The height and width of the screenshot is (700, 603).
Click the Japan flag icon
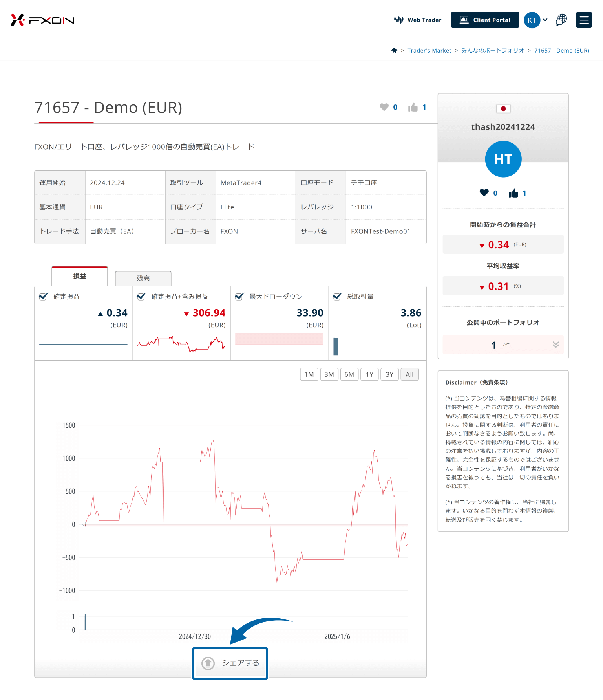pyautogui.click(x=503, y=108)
